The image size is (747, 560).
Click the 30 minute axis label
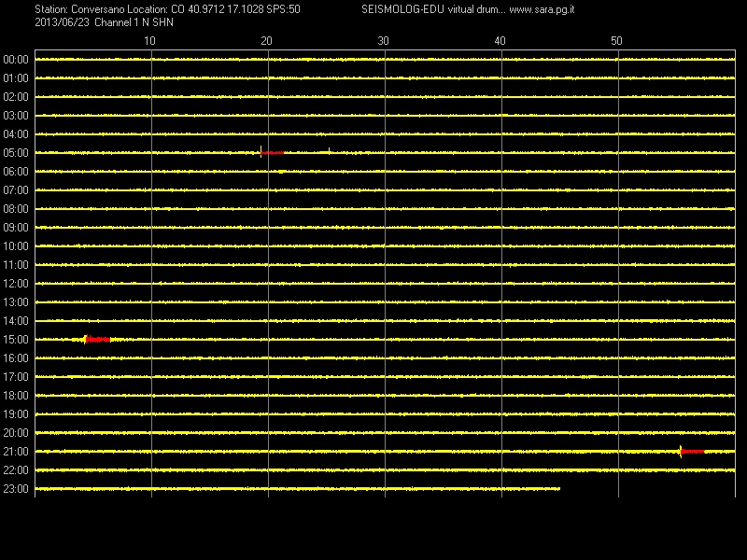click(383, 41)
